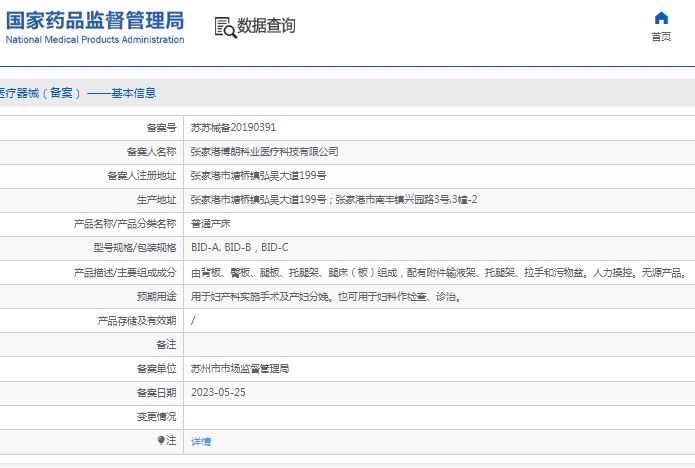This screenshot has width=695, height=468.
Task: Click National Medical Products Administration text
Action: click(x=95, y=39)
